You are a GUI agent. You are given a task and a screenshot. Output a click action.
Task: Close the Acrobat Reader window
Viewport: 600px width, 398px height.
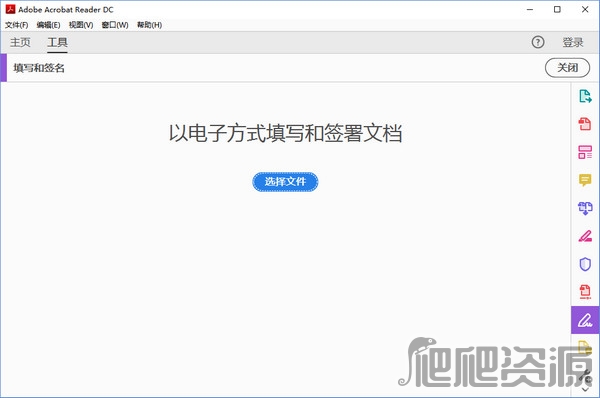585,10
